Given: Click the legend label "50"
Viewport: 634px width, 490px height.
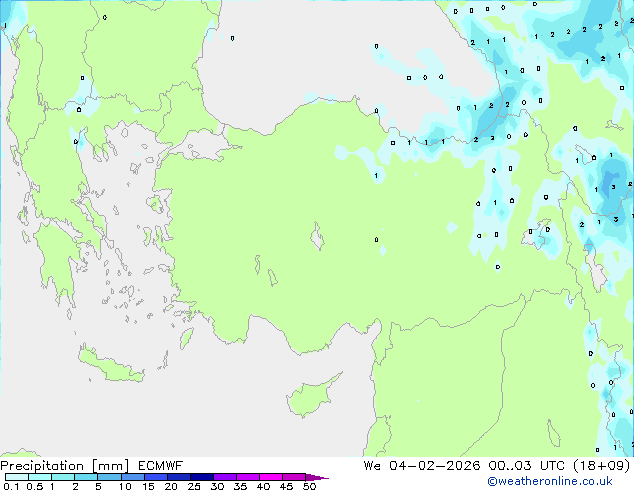Looking at the screenshot, I should pos(310,486).
